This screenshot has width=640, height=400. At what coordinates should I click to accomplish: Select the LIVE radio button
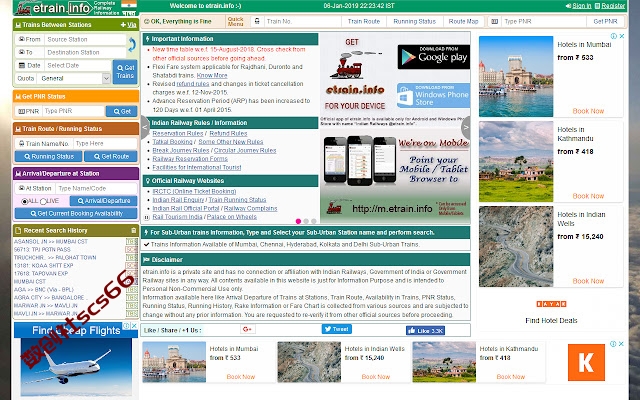[43, 202]
